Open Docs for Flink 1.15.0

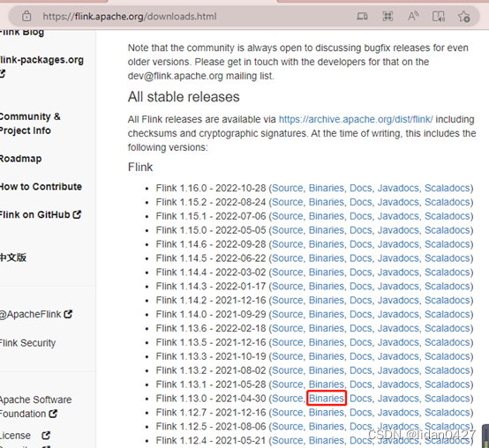361,230
